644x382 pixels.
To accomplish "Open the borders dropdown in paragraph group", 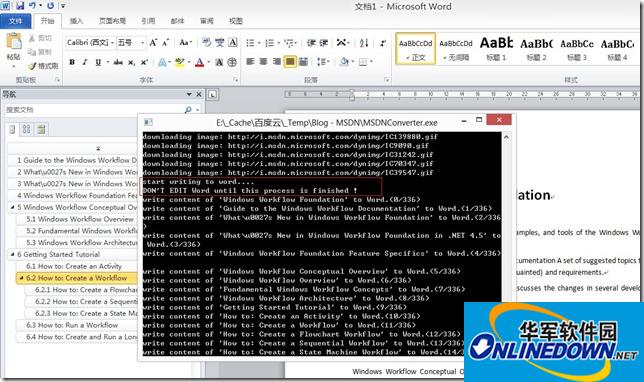I will (x=370, y=62).
